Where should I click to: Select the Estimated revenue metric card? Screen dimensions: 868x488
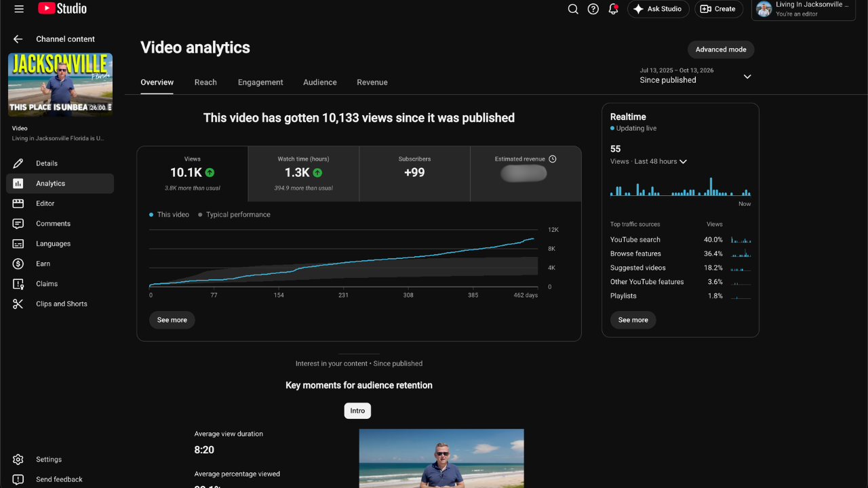click(526, 174)
